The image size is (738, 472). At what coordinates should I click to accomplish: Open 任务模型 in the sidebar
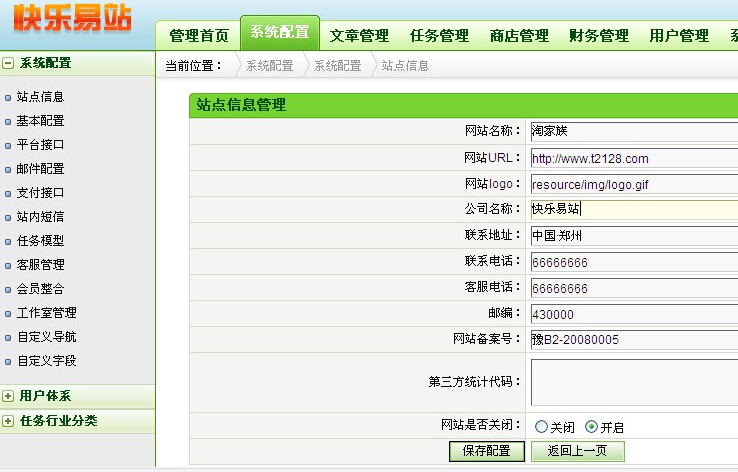pyautogui.click(x=40, y=241)
